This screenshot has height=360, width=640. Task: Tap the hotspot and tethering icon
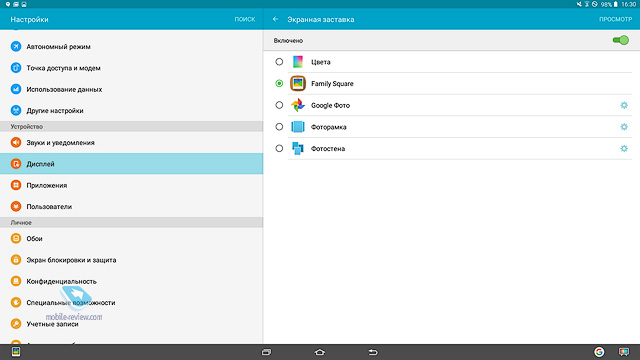pyautogui.click(x=16, y=68)
